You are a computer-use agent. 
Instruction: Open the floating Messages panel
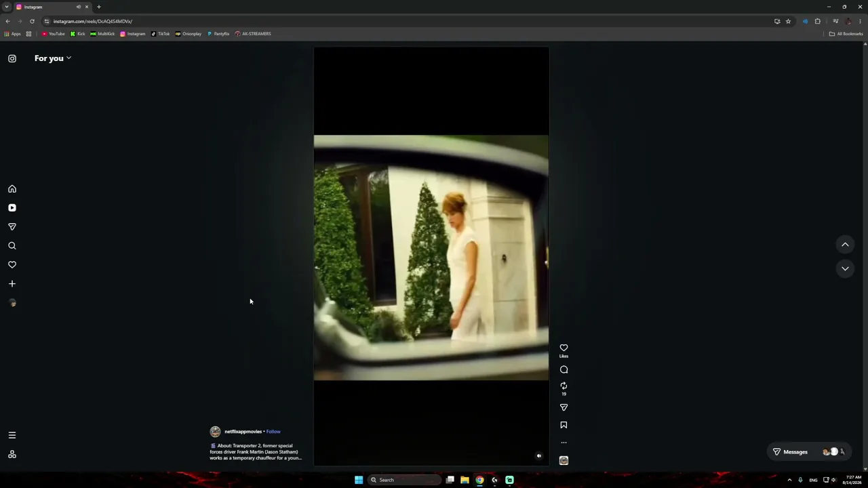(808, 452)
